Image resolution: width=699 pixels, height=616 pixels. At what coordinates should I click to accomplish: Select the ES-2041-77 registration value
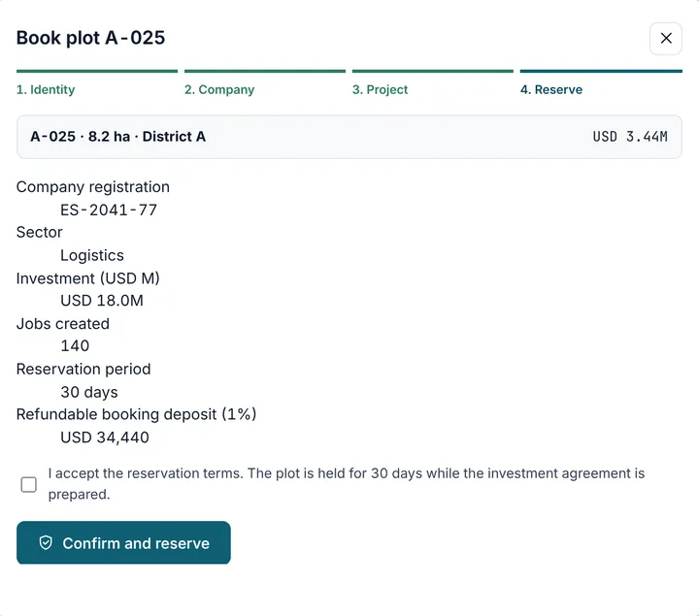coord(109,210)
